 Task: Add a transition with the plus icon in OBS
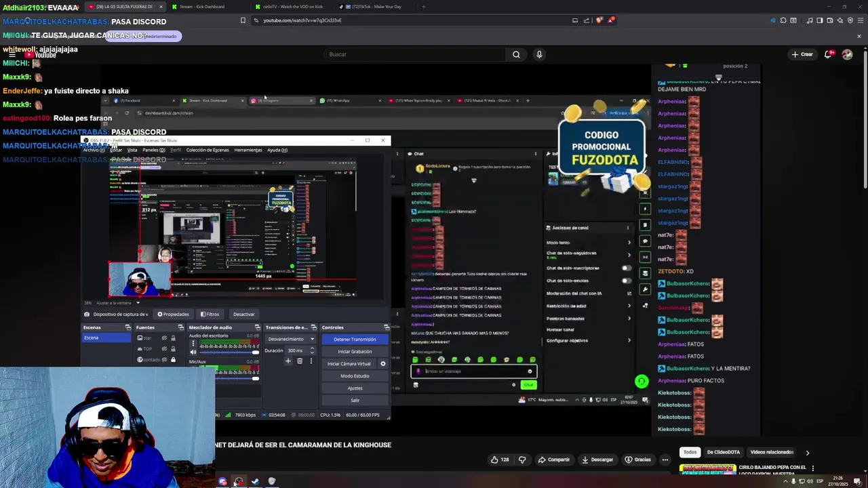[x=288, y=361]
